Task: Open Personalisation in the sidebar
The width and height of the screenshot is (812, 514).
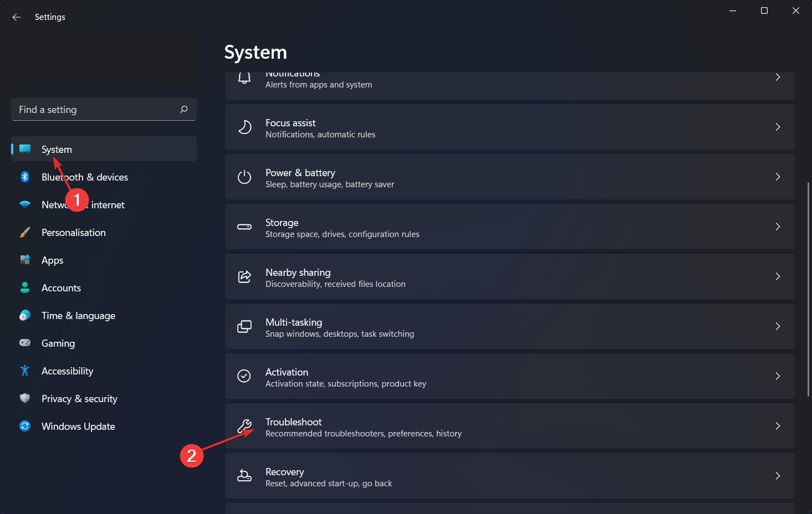Action: [x=104, y=232]
